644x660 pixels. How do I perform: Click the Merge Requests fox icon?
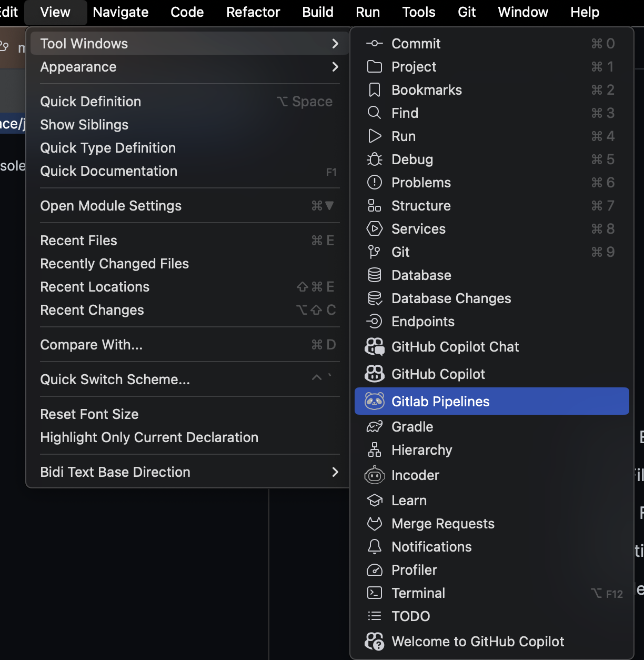(x=374, y=524)
